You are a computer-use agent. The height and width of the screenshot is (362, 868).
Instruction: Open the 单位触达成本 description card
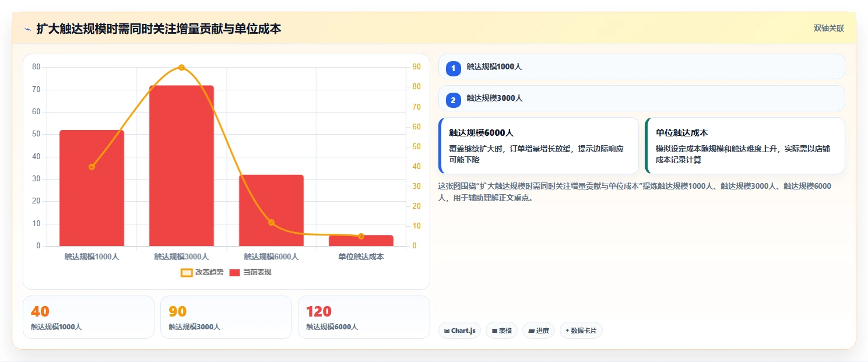pyautogui.click(x=745, y=146)
